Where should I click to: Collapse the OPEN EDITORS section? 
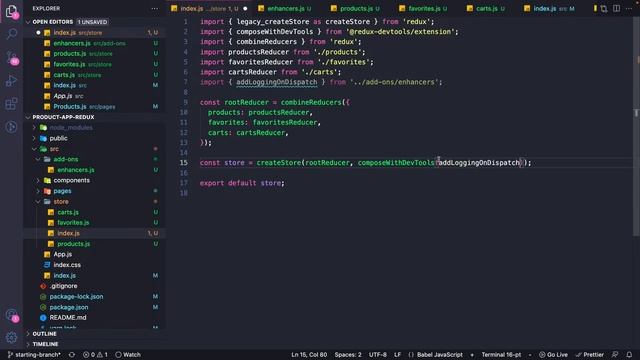tap(28, 22)
